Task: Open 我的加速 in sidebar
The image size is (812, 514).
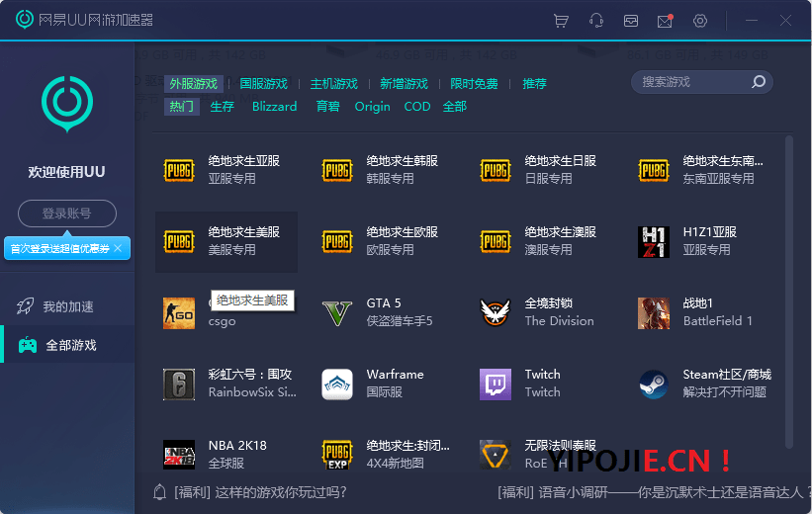Action: 67,306
